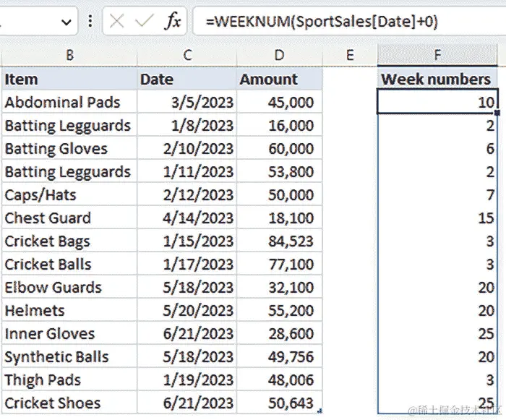Select week number cell showing 6
Screen dimensions: 506x420
[x=437, y=148]
